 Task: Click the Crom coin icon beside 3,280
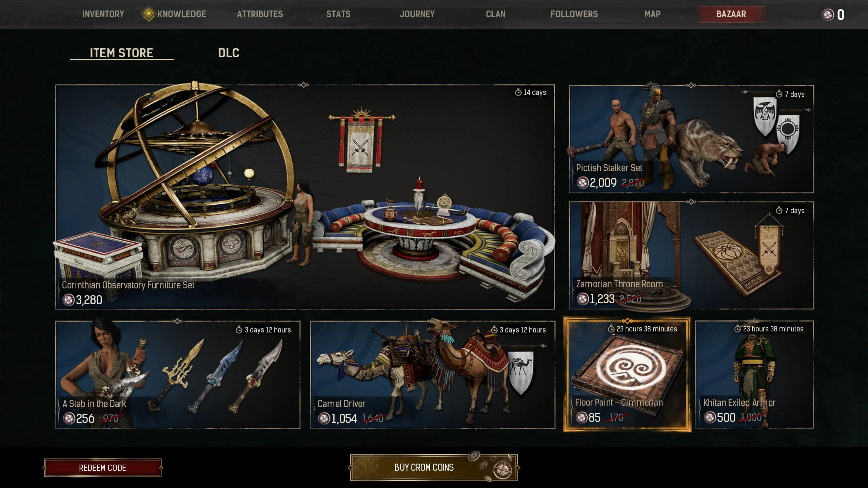68,300
